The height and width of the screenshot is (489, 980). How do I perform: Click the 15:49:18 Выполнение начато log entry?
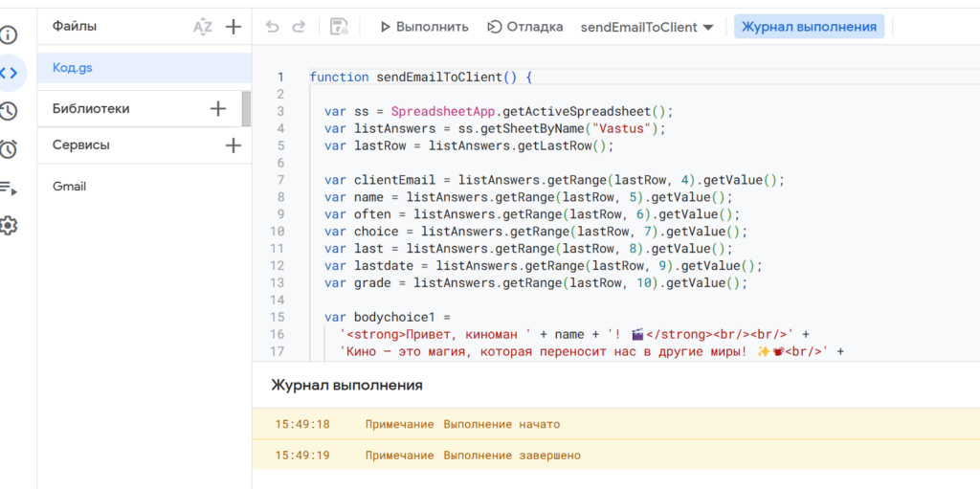pos(615,424)
